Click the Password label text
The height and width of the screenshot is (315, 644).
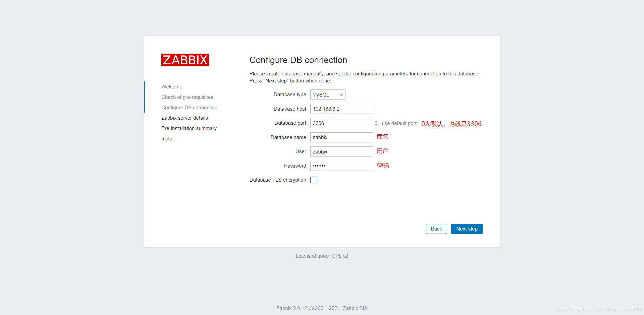click(x=295, y=166)
